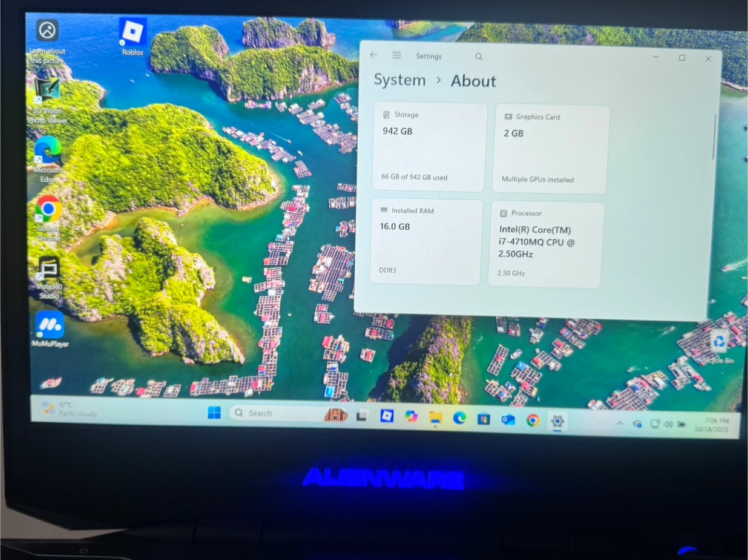Select the Insta360 Studio desktop icon
This screenshot has height=560, width=748.
49,277
